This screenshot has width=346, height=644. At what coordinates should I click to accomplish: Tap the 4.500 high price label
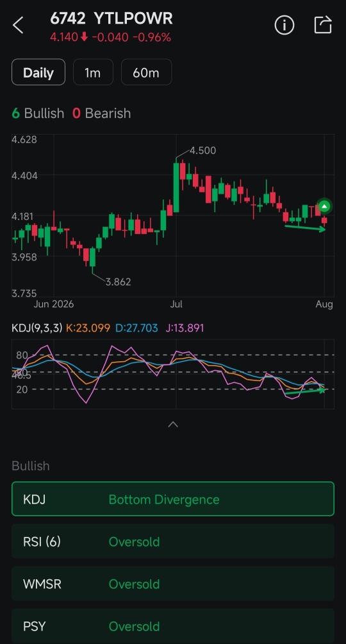[x=202, y=150]
